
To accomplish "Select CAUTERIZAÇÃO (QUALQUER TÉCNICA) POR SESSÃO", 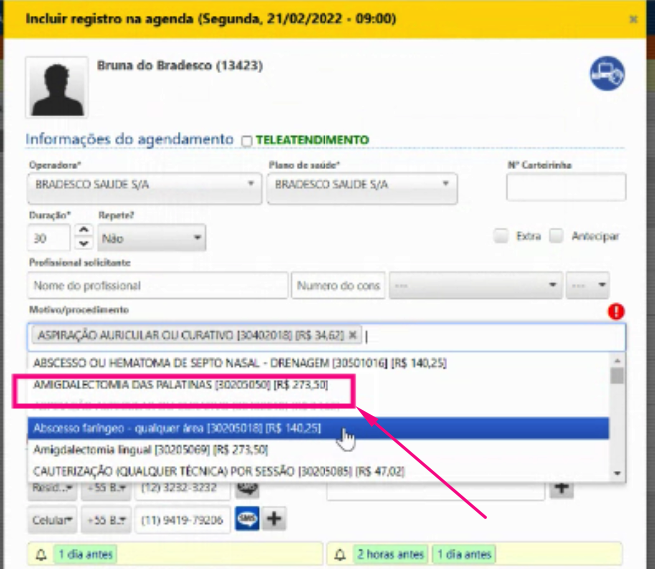I will tap(318, 472).
